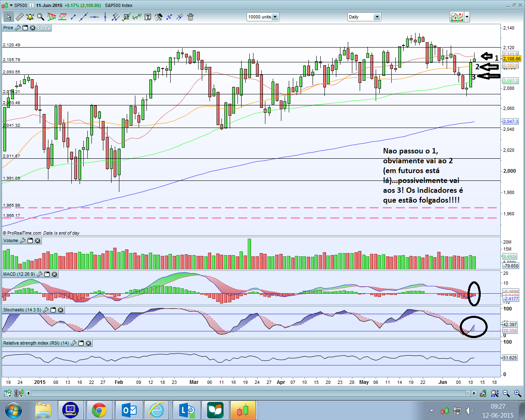Activate the magnifying glass zoom tool
The height and width of the screenshot is (420, 525).
[x=41, y=17]
